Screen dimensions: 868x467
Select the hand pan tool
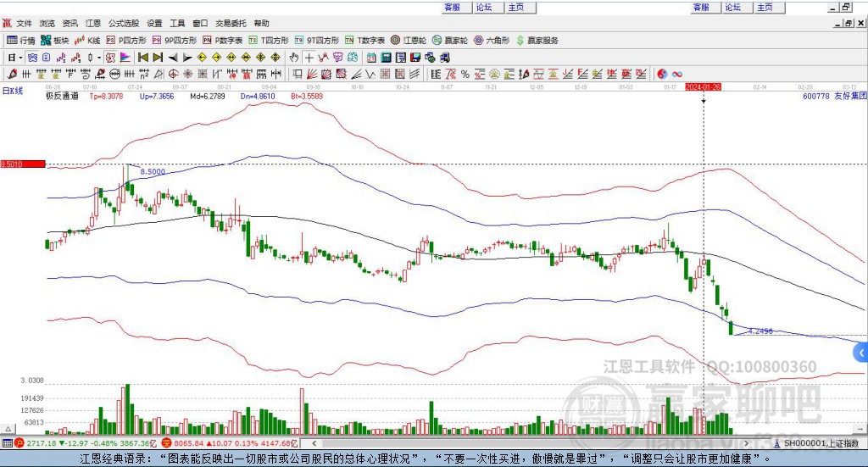(293, 58)
